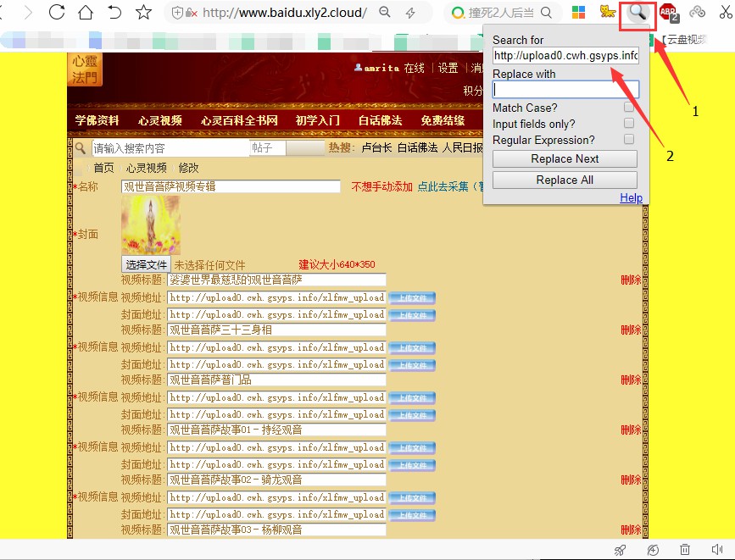
Task: Click magnifier icon beside site search box
Action: click(81, 148)
